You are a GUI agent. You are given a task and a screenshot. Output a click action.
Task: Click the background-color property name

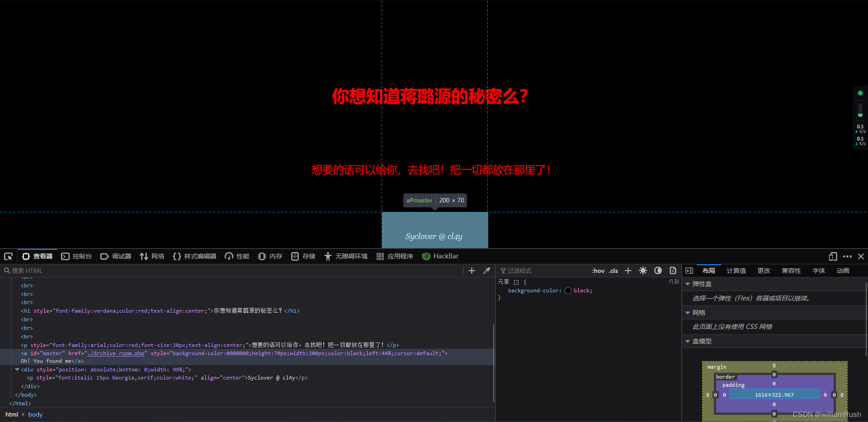point(533,291)
